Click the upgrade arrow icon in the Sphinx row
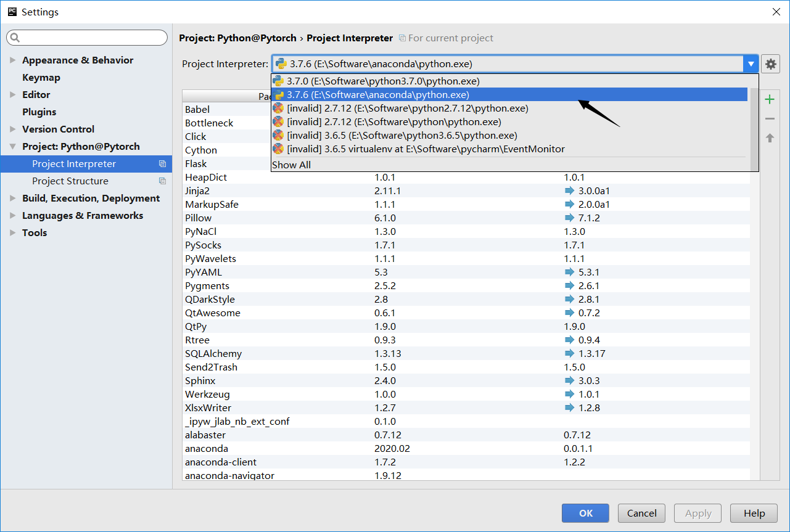 pyautogui.click(x=569, y=380)
